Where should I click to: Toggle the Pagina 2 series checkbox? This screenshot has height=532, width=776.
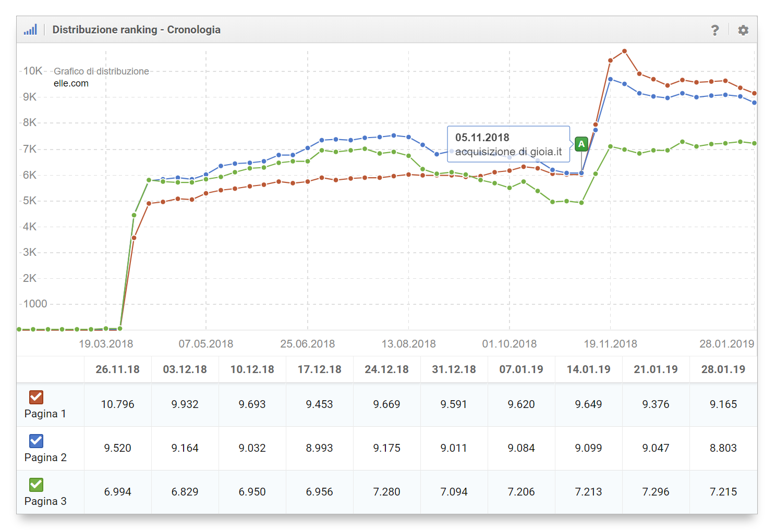coord(36,441)
